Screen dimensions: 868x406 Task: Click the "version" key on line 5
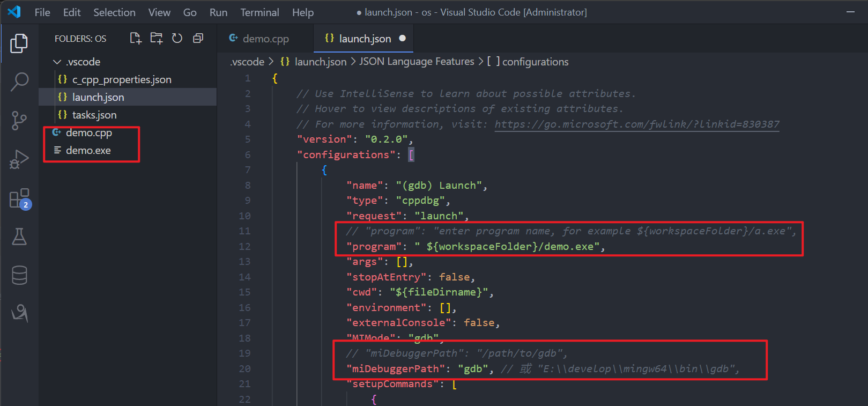(325, 139)
